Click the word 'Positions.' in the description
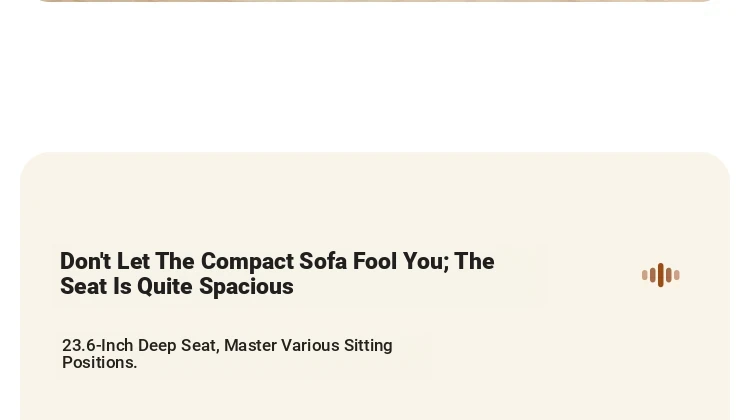The image size is (750, 420). [x=99, y=363]
